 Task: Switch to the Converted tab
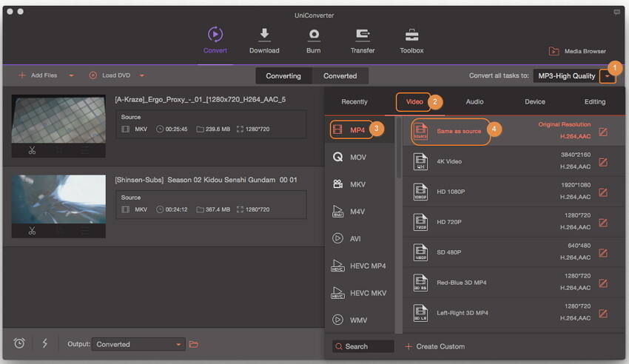point(340,75)
